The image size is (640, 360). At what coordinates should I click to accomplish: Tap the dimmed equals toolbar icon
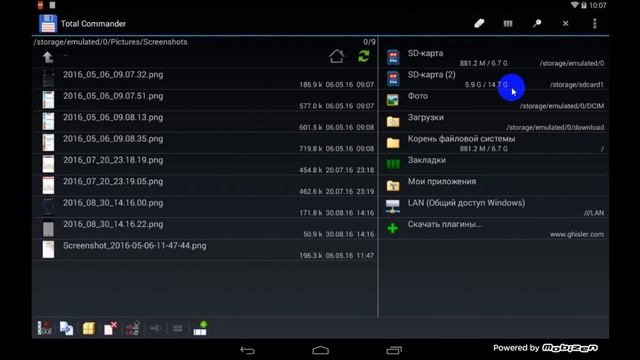[178, 328]
